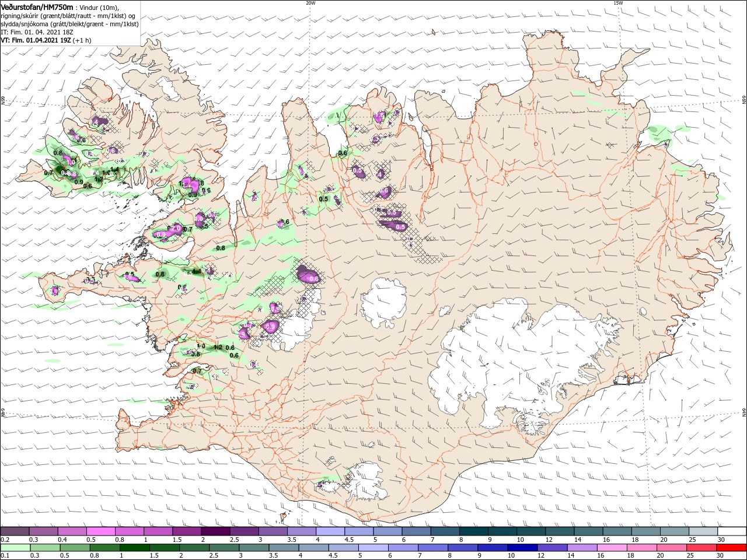Select lower legend swatch between 20 and 25
The image size is (747, 560).
pos(672,548)
